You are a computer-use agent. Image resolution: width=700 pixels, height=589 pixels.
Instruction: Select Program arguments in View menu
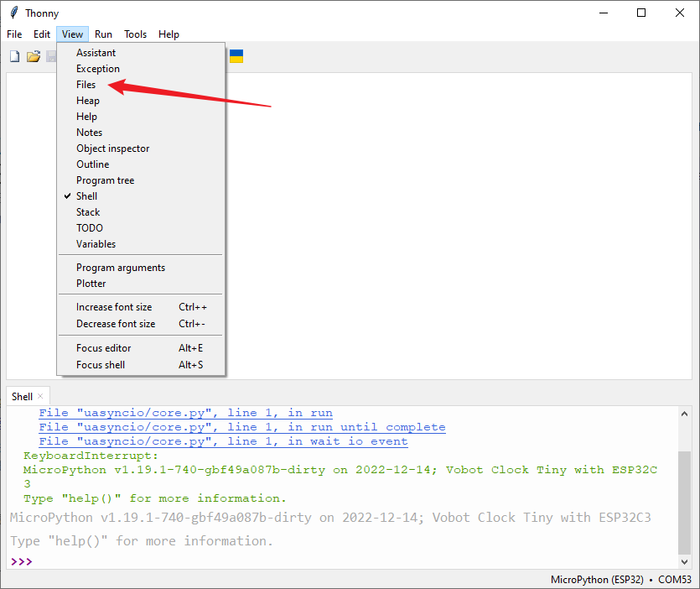[x=120, y=268]
